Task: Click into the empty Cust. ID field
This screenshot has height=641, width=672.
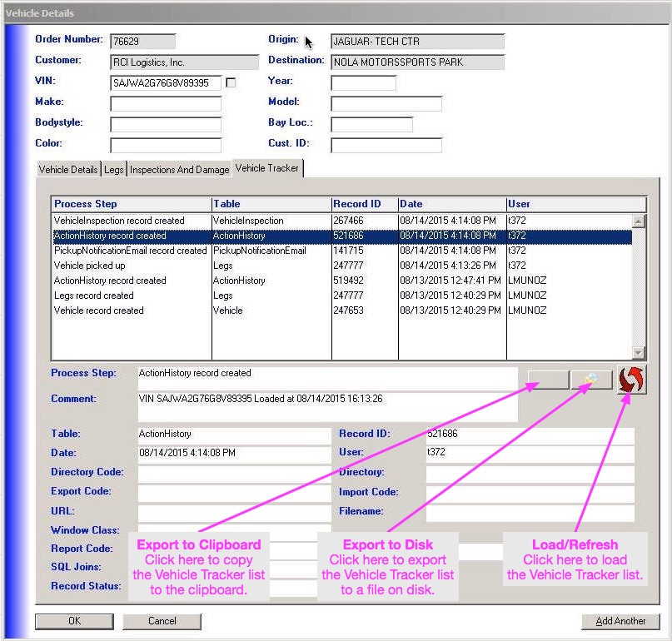Action: click(x=386, y=145)
